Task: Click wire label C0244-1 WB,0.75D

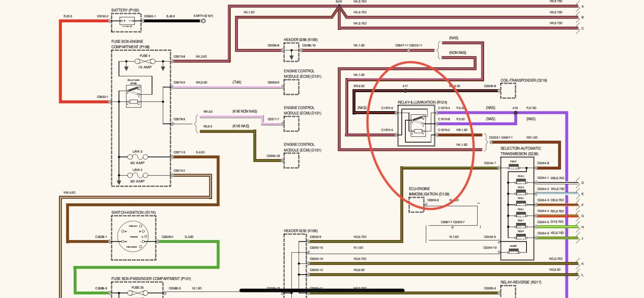Action: (551, 178)
